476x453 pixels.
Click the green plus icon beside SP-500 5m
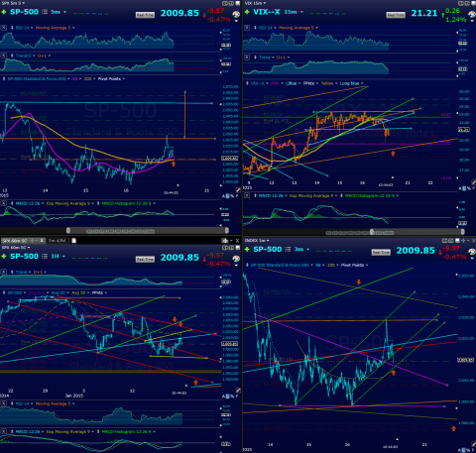tap(4, 12)
